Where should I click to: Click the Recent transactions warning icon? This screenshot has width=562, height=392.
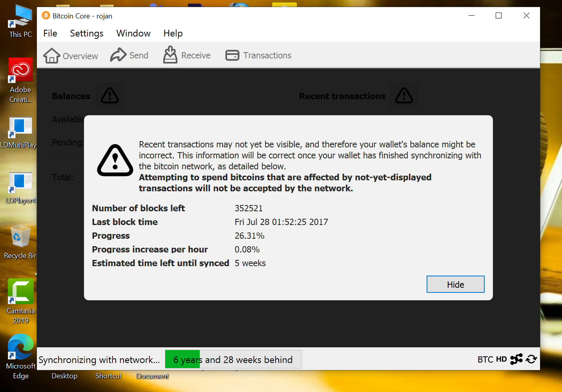pyautogui.click(x=404, y=96)
